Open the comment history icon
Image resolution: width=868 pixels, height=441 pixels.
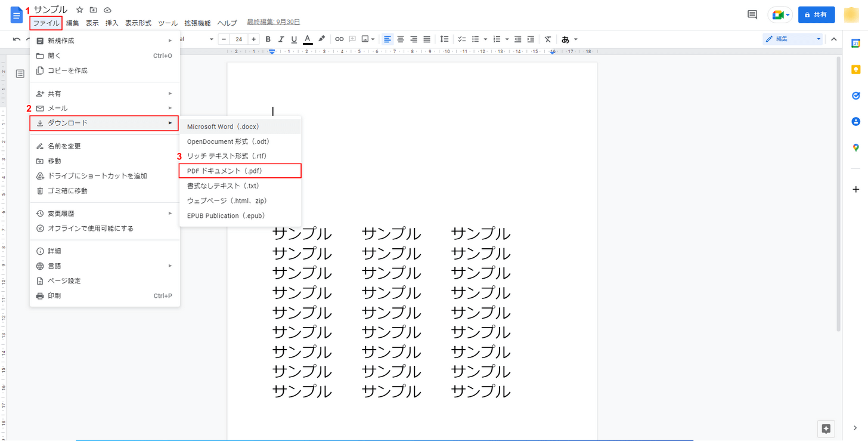click(x=752, y=15)
